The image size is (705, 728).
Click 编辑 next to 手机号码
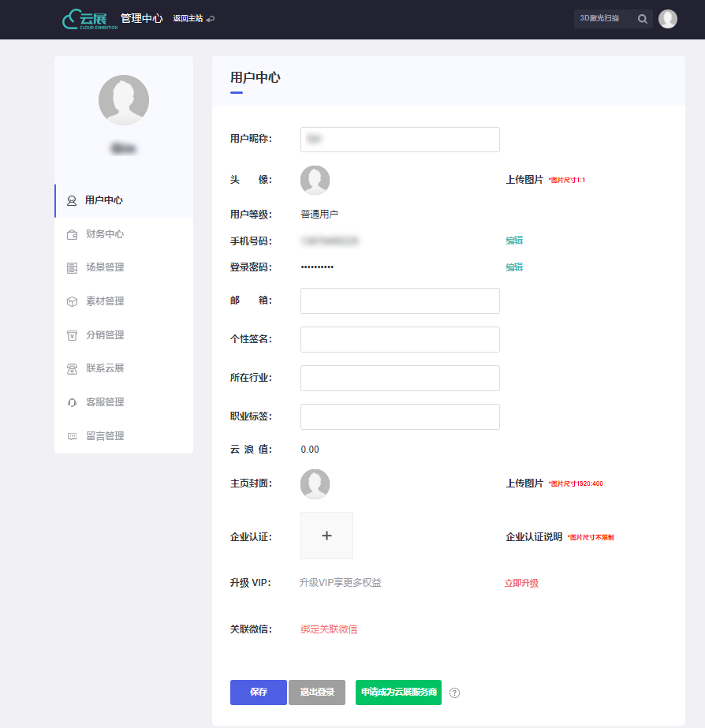[x=514, y=239]
